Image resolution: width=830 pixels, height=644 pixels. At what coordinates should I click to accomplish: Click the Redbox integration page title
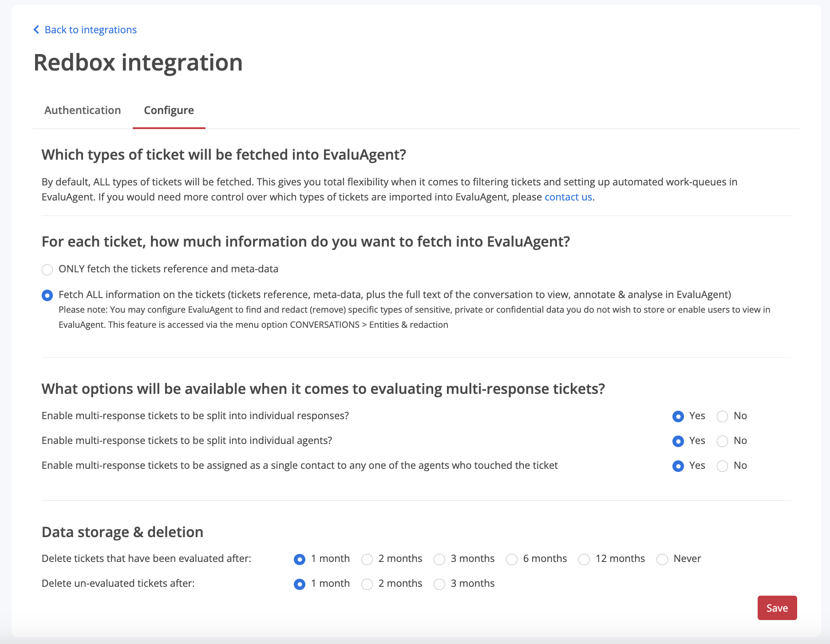pyautogui.click(x=138, y=63)
